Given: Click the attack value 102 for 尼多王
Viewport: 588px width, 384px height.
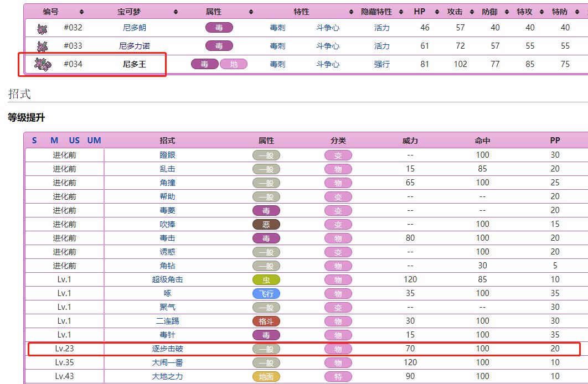Looking at the screenshot, I should (x=460, y=64).
